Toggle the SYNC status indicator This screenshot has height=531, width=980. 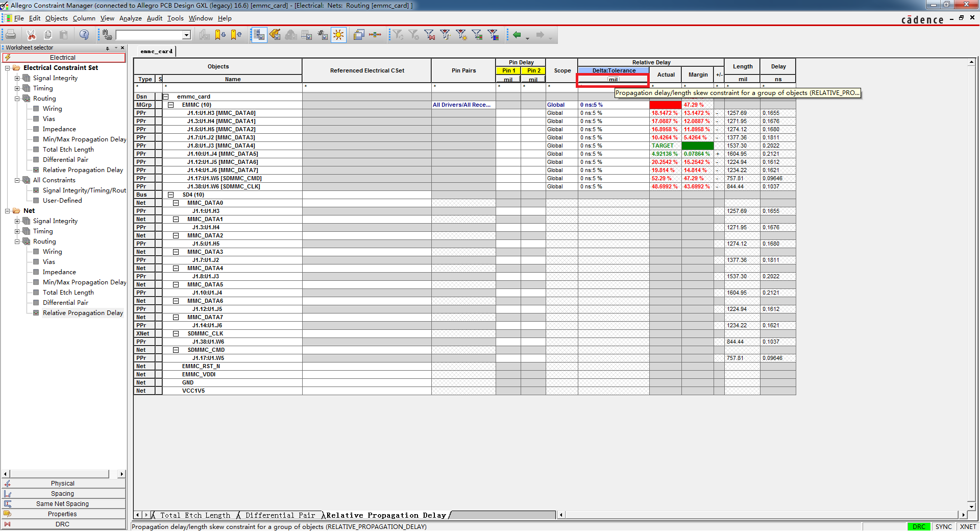[944, 526]
